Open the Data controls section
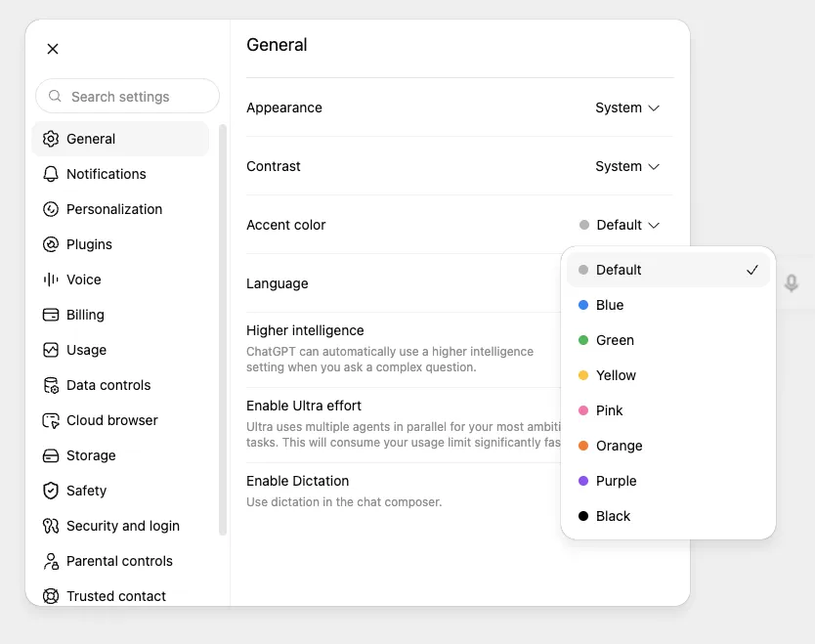815x644 pixels. pos(120,385)
